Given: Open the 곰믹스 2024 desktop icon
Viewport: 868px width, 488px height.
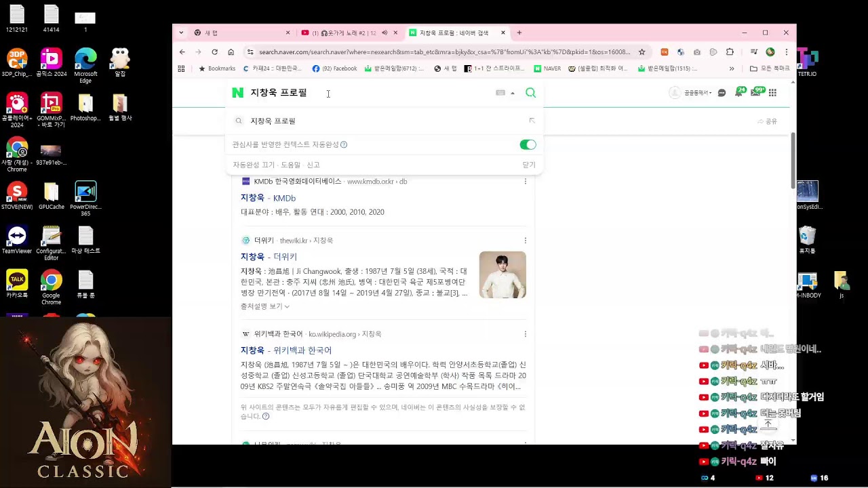Looking at the screenshot, I should (52, 63).
